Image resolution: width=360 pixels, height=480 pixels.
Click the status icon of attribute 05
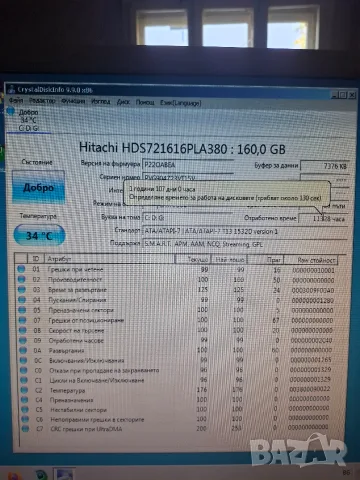coord(22,310)
